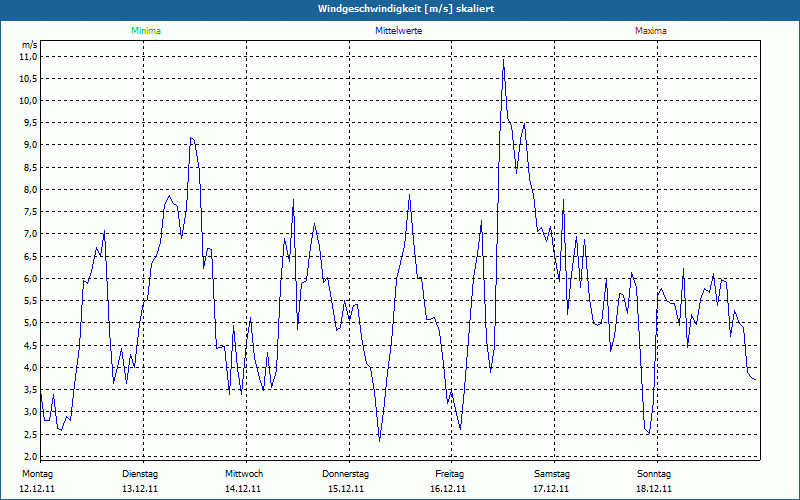Click the 9,5 y-axis value
This screenshot has height=500, width=800.
(x=30, y=123)
